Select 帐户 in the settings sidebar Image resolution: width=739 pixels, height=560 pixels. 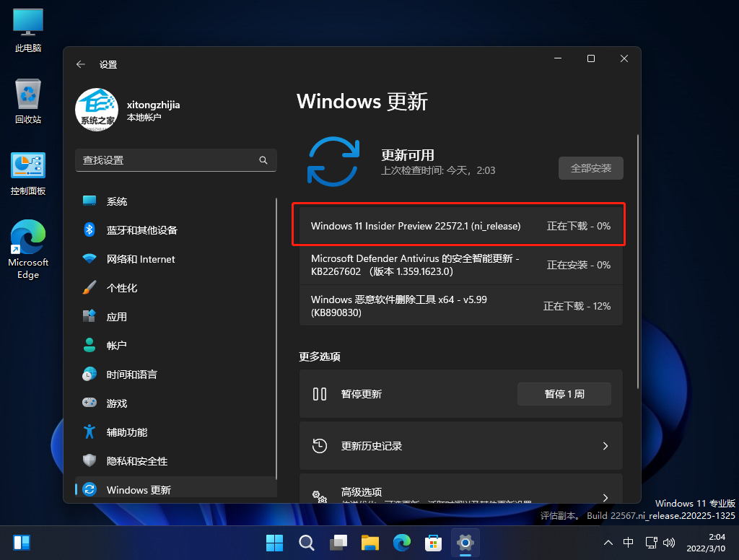pyautogui.click(x=89, y=346)
